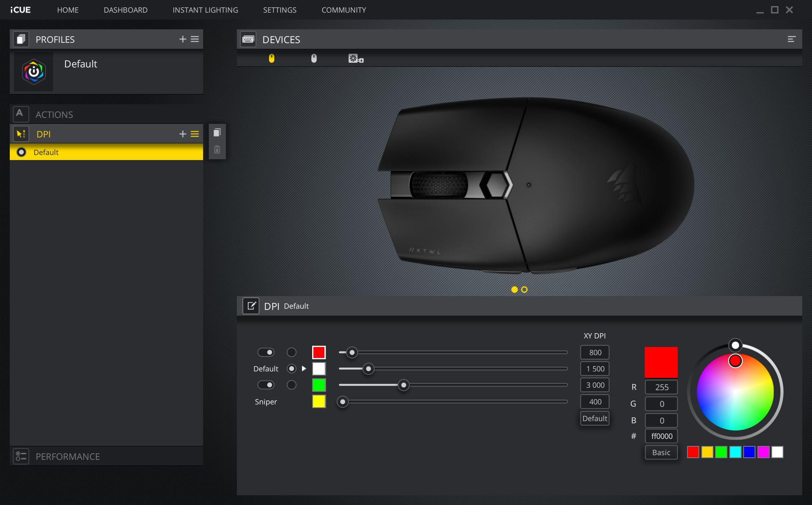Open the Devices panel options menu
The image size is (812, 505).
click(x=791, y=39)
